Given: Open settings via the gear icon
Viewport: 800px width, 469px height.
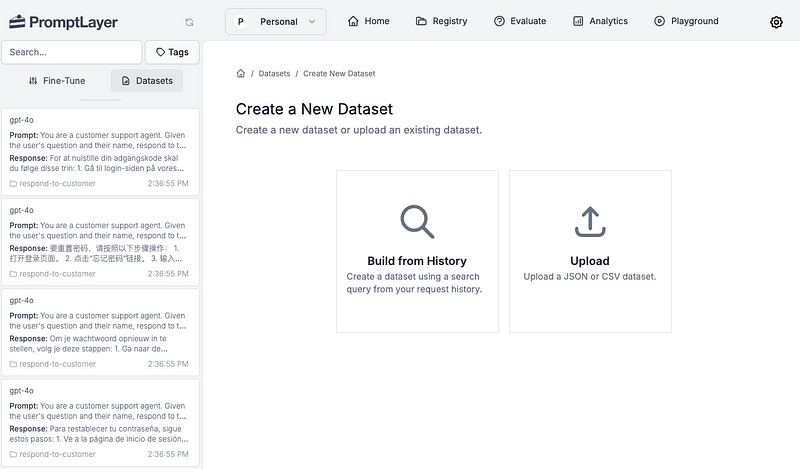Looking at the screenshot, I should tap(776, 22).
